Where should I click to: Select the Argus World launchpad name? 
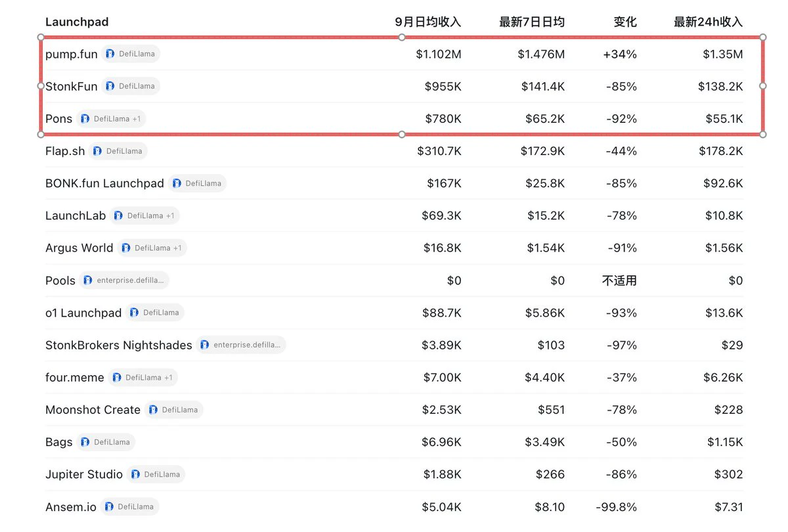pos(79,248)
